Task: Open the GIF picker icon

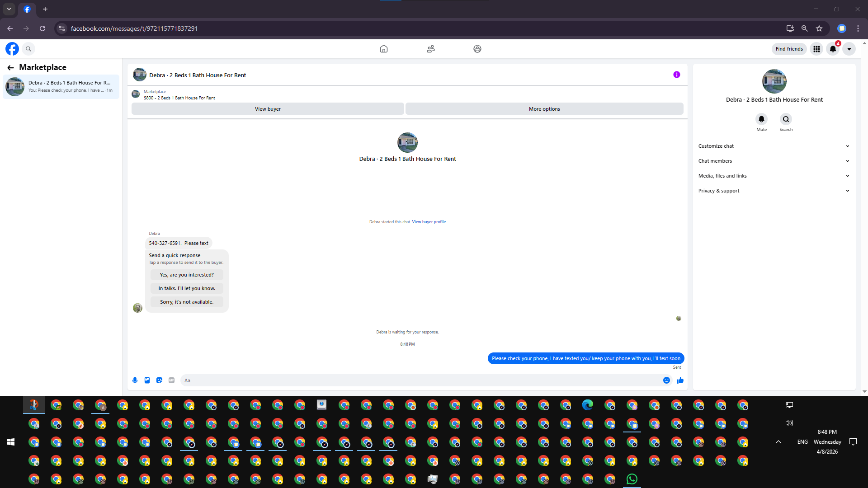Action: pyautogui.click(x=171, y=380)
